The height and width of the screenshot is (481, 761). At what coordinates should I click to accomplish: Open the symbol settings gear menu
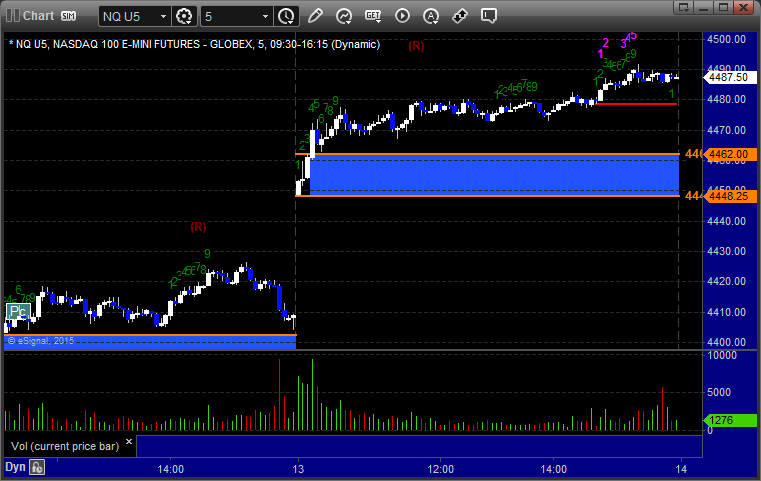point(184,17)
